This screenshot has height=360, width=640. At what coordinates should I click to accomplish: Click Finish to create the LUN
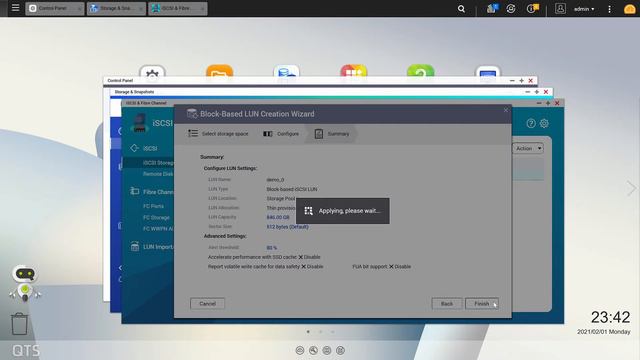(482, 304)
